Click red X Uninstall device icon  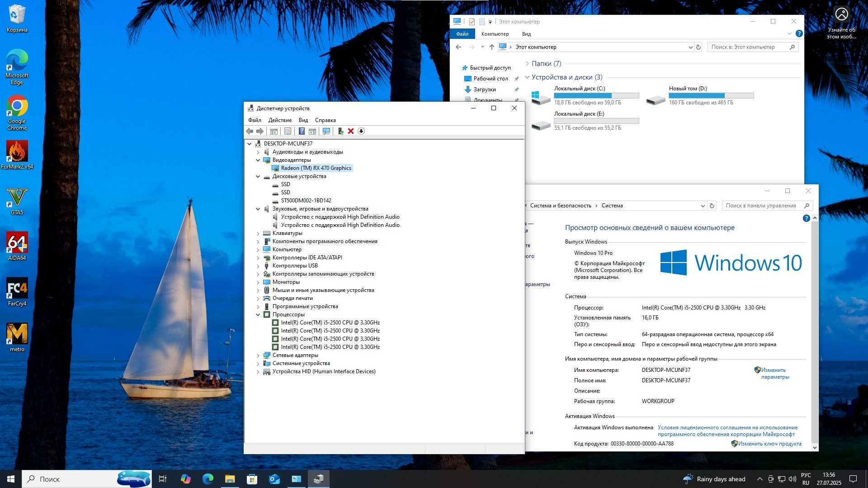coord(351,131)
